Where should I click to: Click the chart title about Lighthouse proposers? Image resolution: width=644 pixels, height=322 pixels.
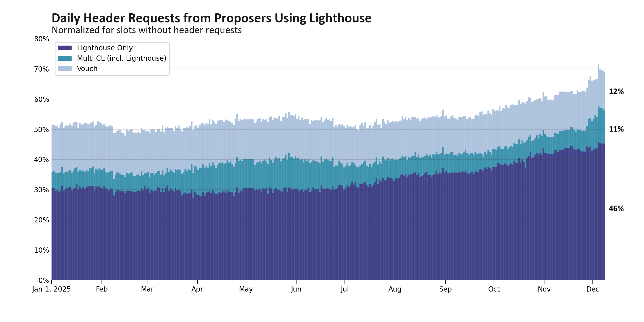point(211,18)
